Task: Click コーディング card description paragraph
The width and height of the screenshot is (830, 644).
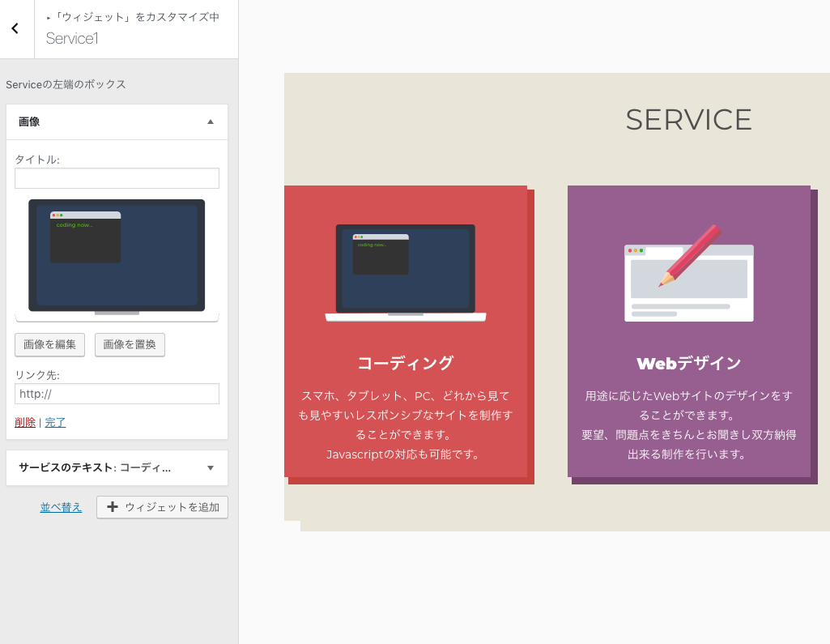Action: [x=406, y=424]
